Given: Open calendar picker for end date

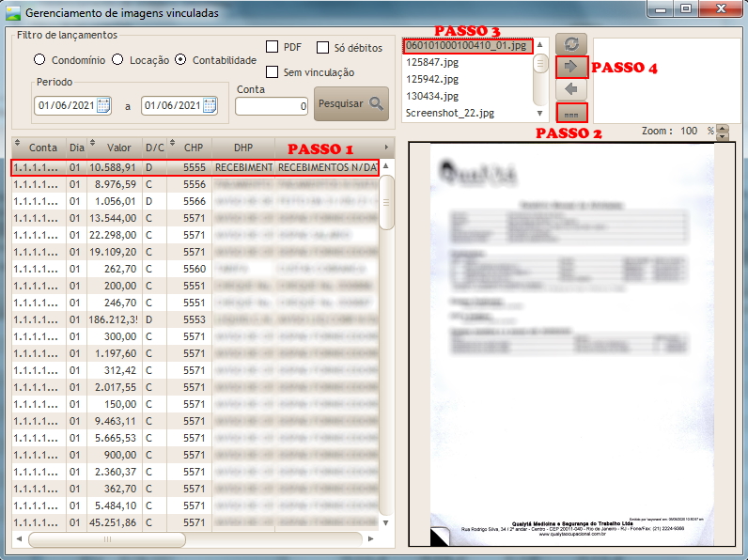Looking at the screenshot, I should point(209,105).
